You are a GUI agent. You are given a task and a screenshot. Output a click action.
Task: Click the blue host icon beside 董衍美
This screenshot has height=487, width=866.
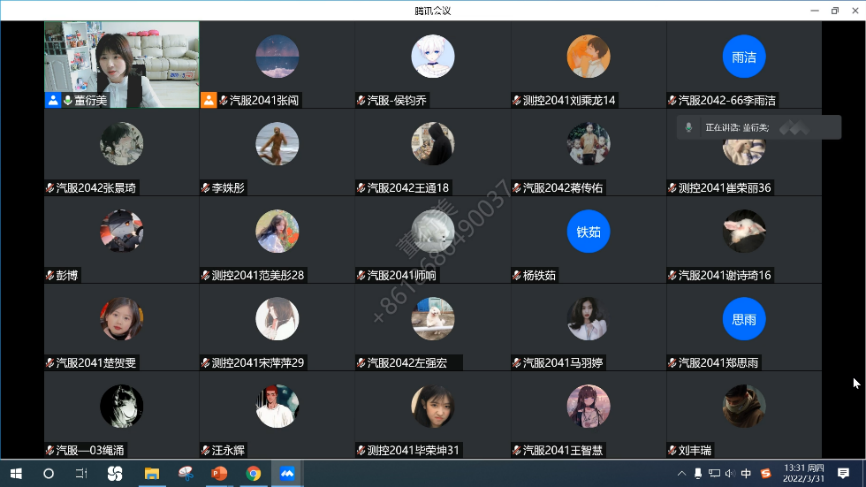[x=53, y=100]
